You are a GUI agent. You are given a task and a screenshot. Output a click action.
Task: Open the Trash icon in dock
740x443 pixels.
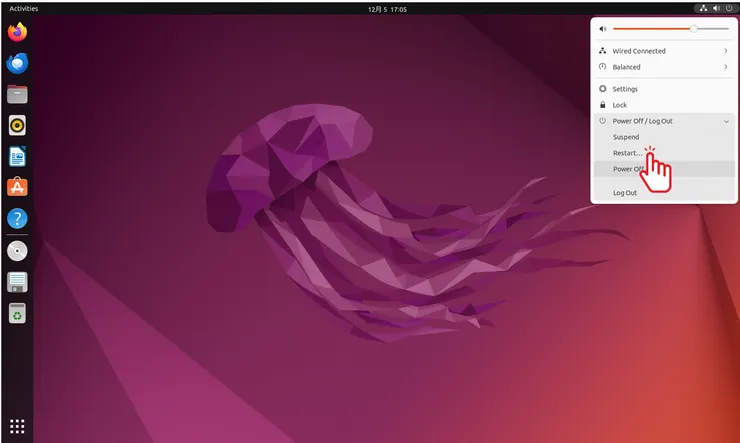point(17,314)
